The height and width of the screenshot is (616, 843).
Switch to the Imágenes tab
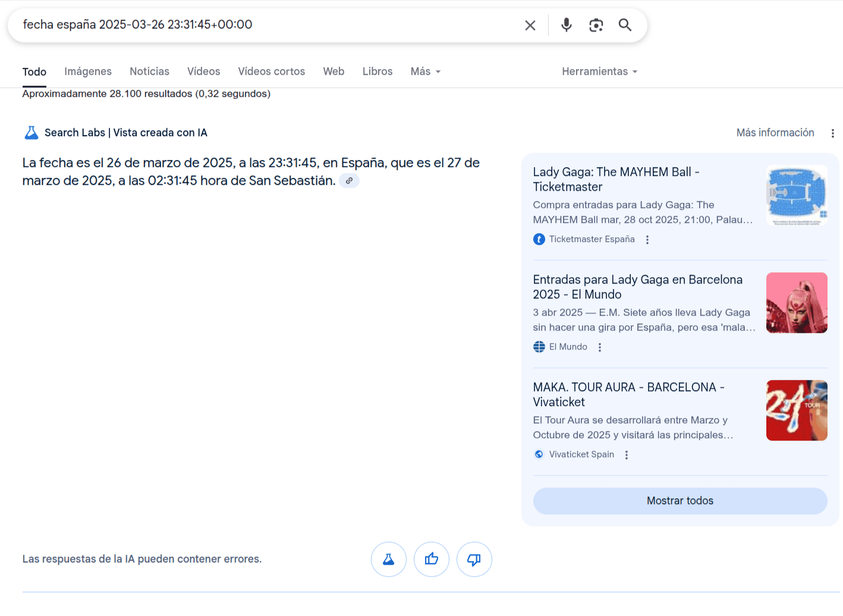(88, 71)
